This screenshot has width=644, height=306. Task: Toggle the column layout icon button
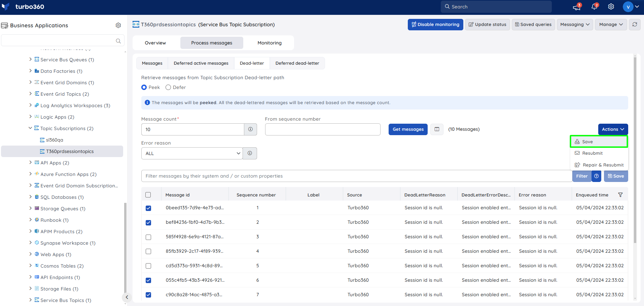pos(437,129)
